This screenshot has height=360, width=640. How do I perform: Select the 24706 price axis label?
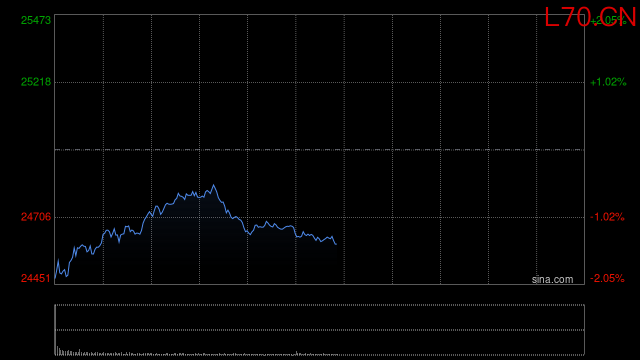coord(36,217)
